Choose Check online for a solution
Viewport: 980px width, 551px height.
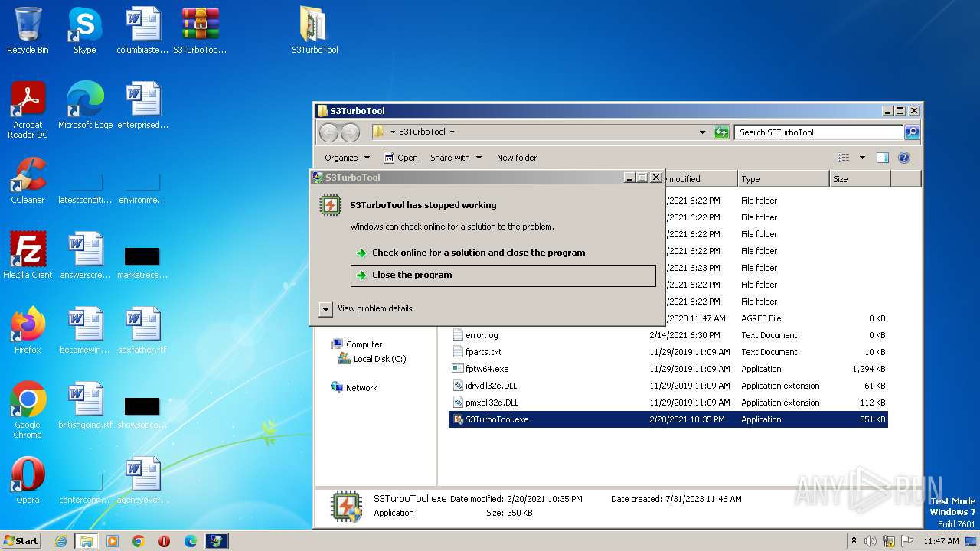503,253
